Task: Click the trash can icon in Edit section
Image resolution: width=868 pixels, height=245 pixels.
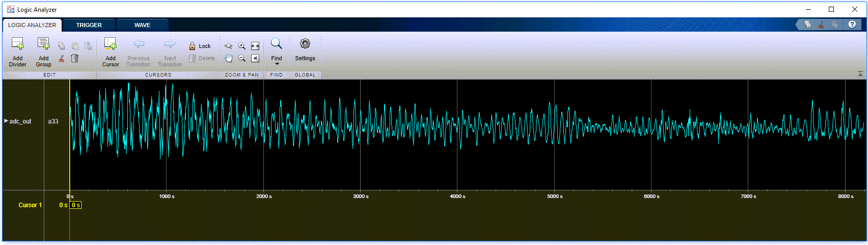Action: [x=74, y=58]
